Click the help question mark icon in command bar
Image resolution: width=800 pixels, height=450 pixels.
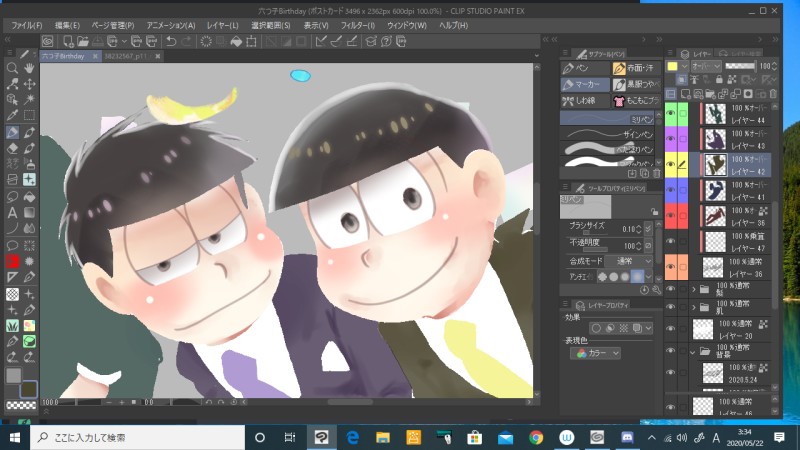[386, 41]
